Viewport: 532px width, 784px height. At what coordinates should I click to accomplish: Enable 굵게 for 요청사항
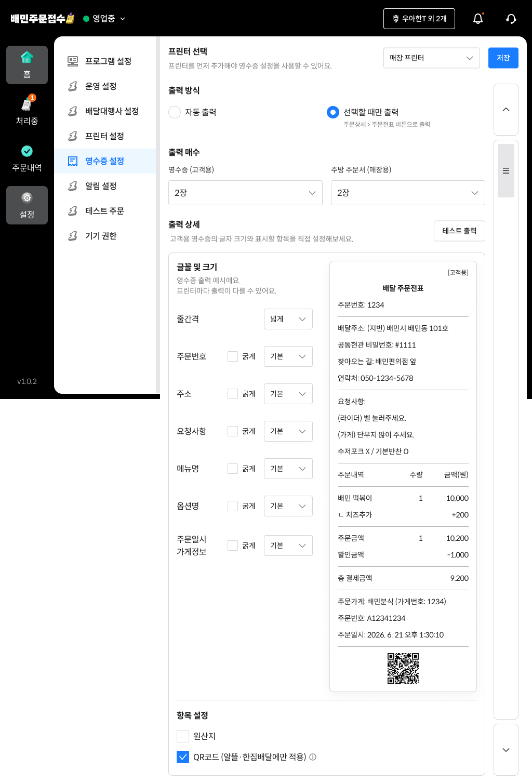click(x=233, y=431)
